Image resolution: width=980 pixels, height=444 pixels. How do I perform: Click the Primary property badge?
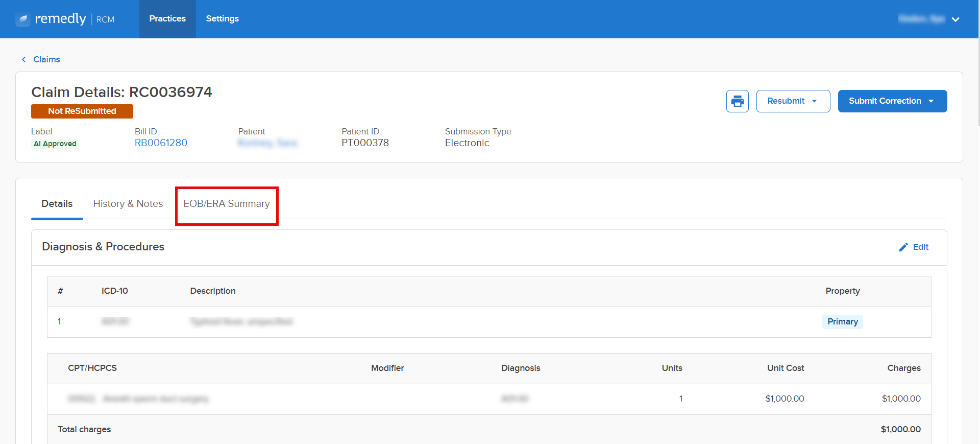coord(842,322)
